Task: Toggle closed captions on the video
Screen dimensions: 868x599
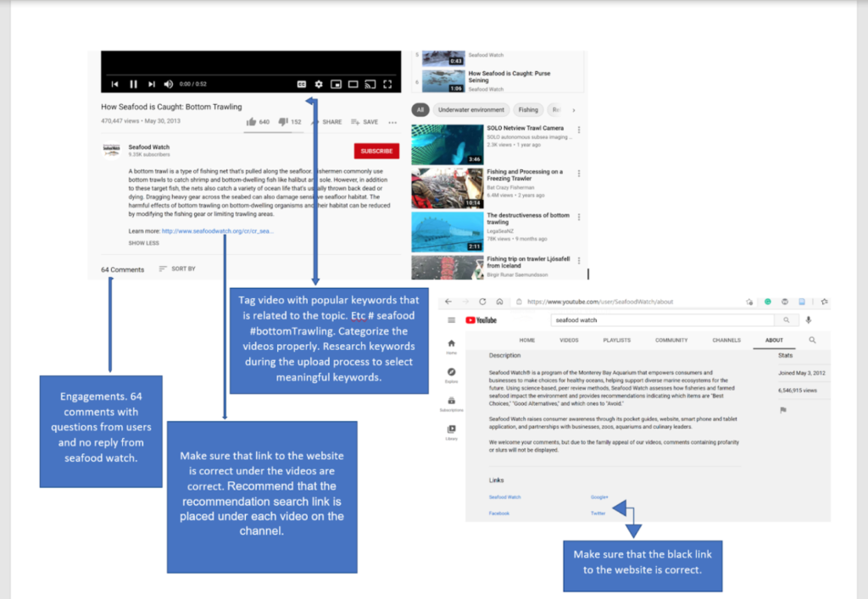Action: pos(302,84)
